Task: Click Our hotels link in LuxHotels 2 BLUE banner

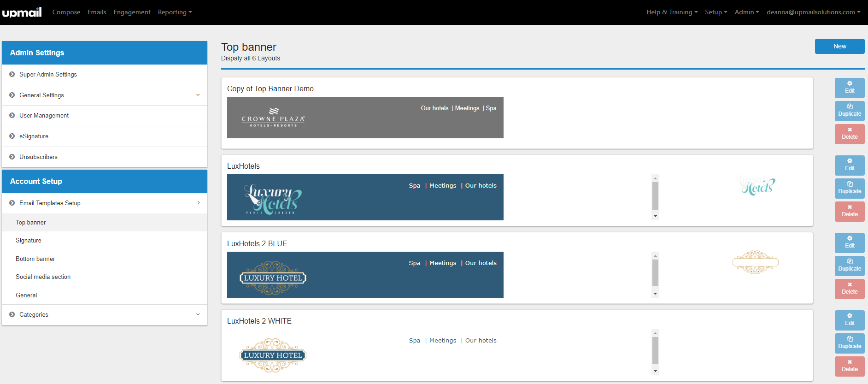Action: 481,263
